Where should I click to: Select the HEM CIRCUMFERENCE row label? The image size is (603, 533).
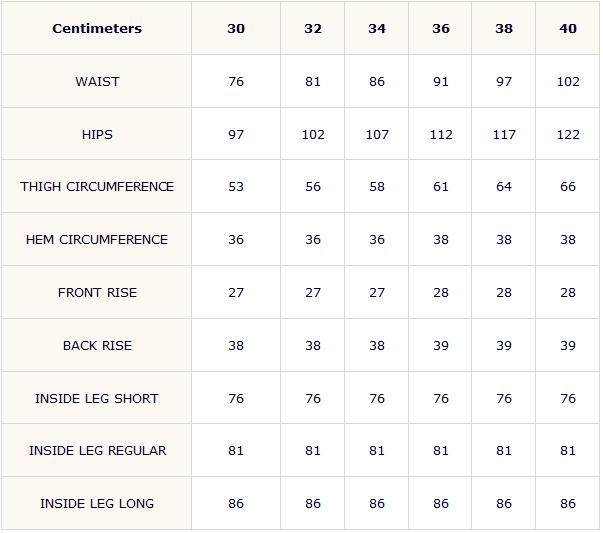click(97, 240)
